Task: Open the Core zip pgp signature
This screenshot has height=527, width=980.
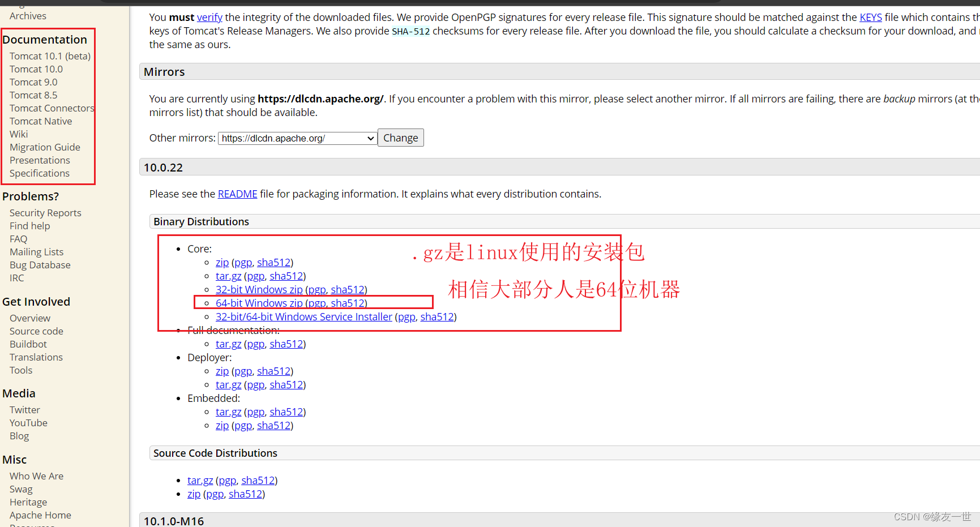Action: (243, 263)
